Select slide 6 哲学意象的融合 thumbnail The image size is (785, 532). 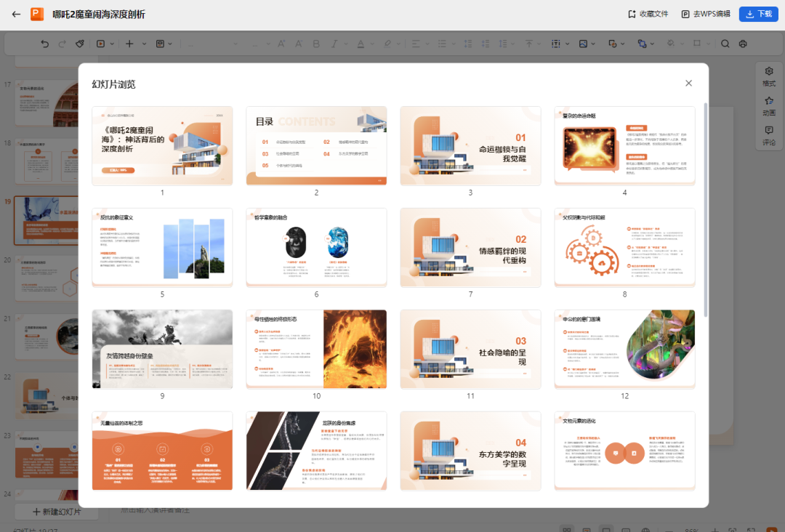coord(316,248)
